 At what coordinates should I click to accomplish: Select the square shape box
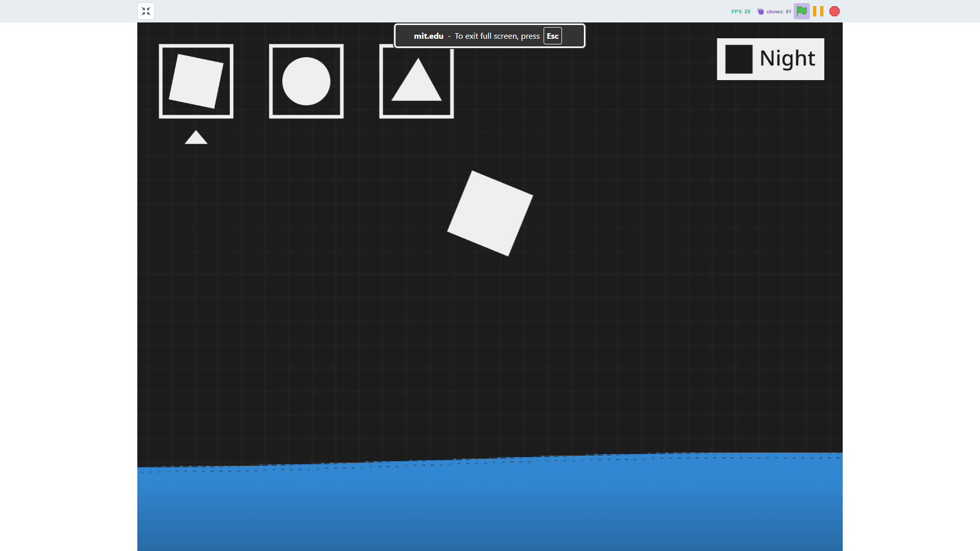tap(196, 81)
